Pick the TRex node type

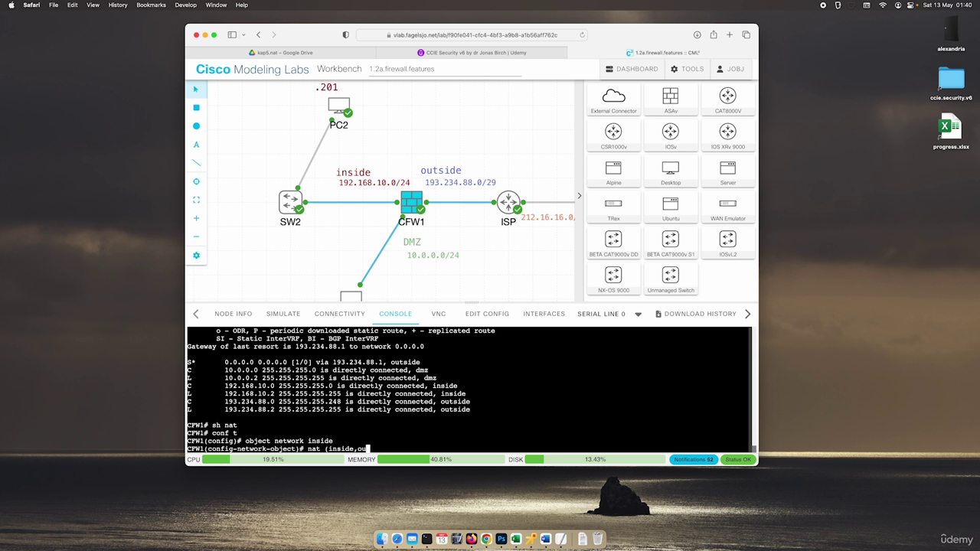tap(613, 208)
